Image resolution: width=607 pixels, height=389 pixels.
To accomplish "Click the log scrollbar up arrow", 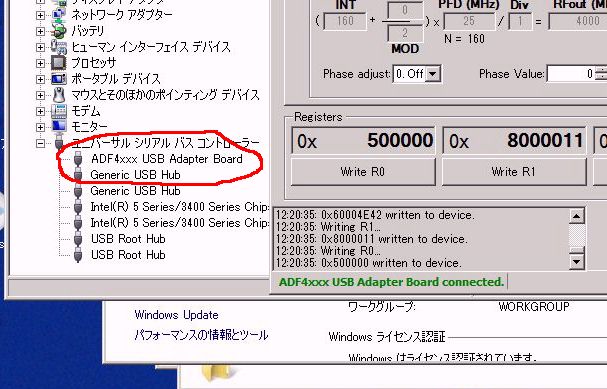I will click(576, 216).
